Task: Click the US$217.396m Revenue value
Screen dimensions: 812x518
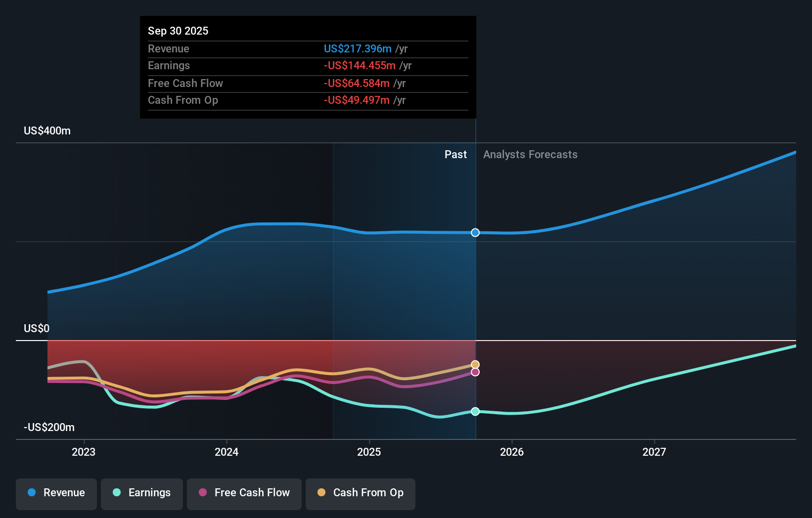Action: click(358, 48)
